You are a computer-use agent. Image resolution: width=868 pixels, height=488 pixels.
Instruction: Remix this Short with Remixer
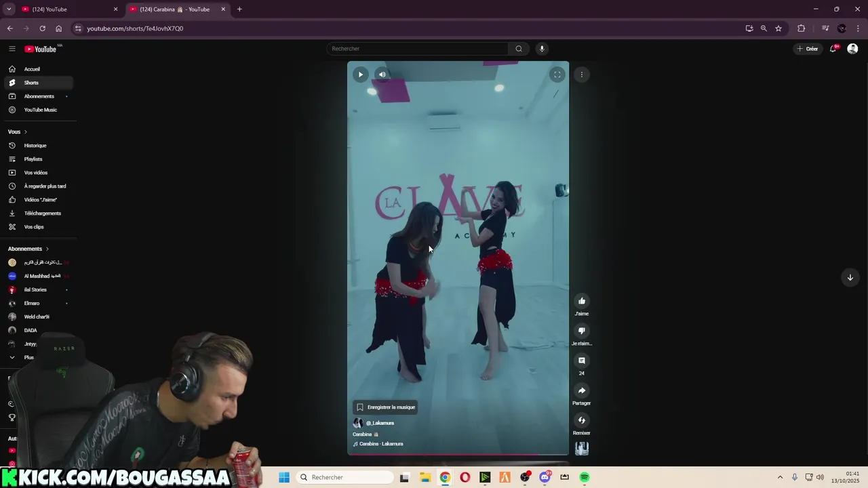[x=581, y=420]
